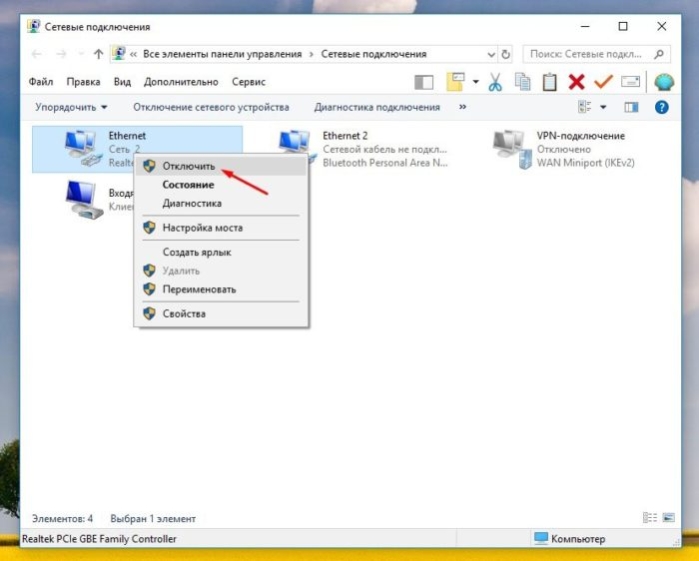699x561 pixels.
Task: Click the expand breadcrumb chevrons in address bar
Action: point(133,54)
